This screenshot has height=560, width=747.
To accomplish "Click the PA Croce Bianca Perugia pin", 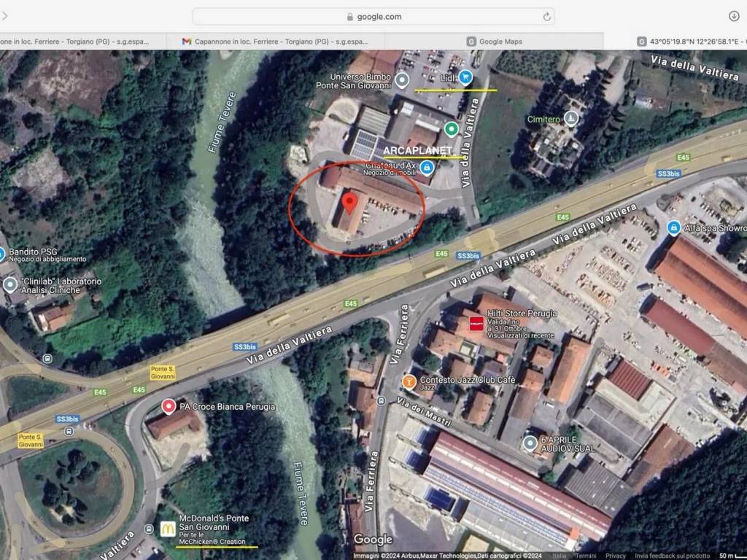I will point(169,406).
